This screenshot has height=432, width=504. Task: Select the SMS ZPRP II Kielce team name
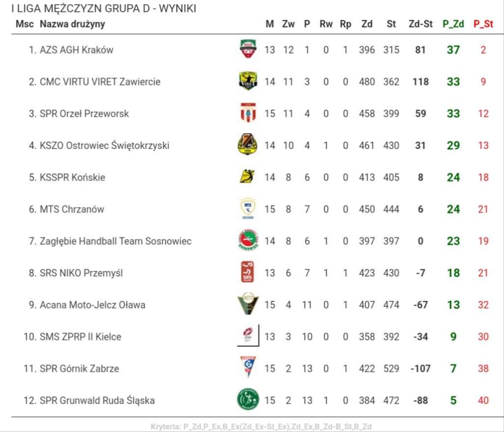pyautogui.click(x=80, y=337)
